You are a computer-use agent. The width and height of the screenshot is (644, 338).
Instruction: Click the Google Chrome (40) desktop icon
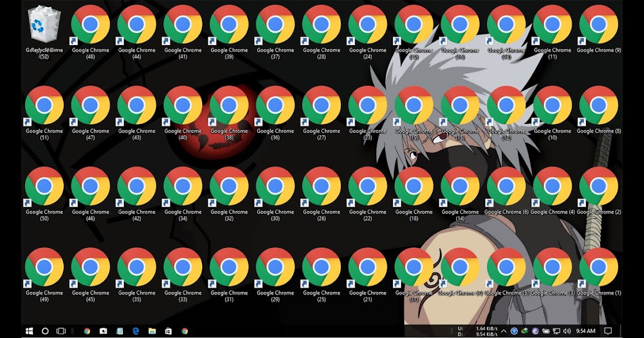[183, 113]
